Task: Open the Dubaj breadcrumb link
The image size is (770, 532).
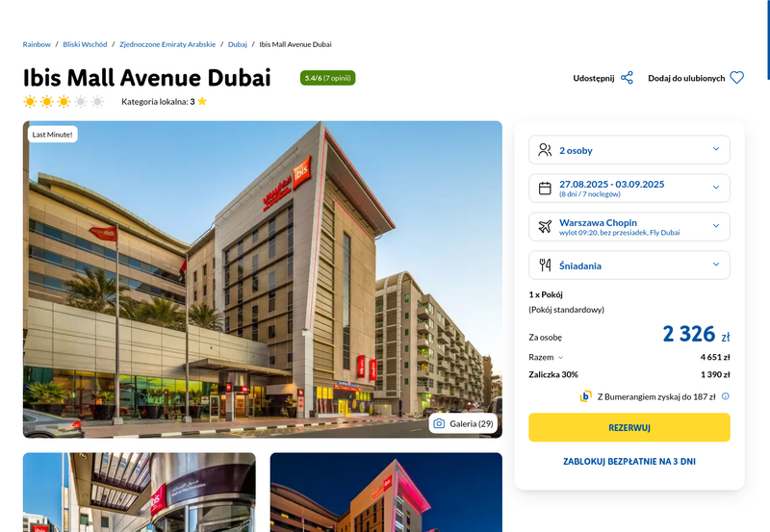Action: [237, 44]
